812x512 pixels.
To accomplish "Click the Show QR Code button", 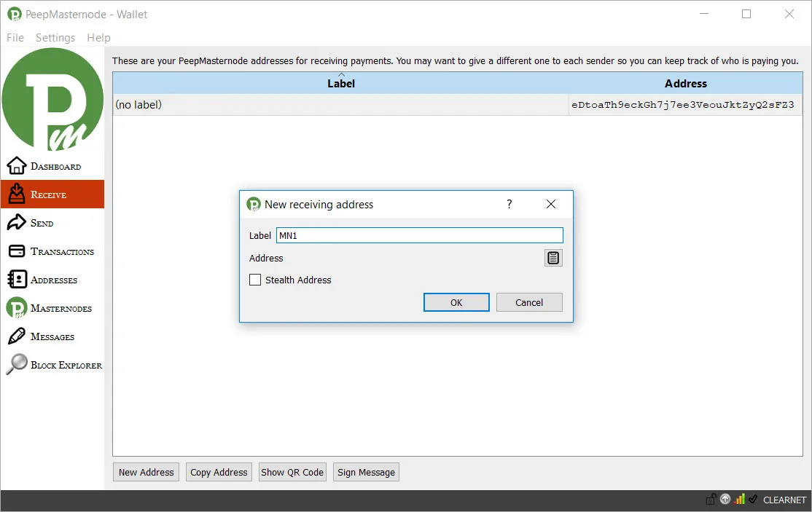I will pyautogui.click(x=292, y=472).
